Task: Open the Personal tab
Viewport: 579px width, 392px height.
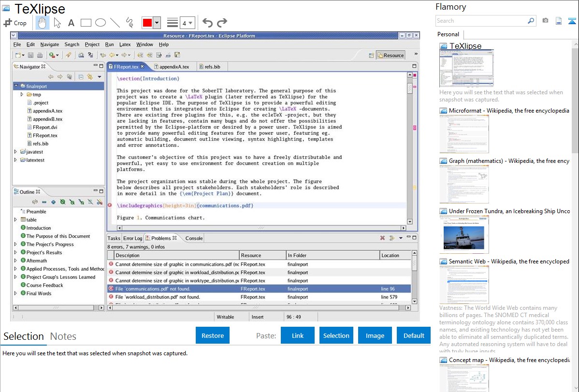Action: pos(448,34)
